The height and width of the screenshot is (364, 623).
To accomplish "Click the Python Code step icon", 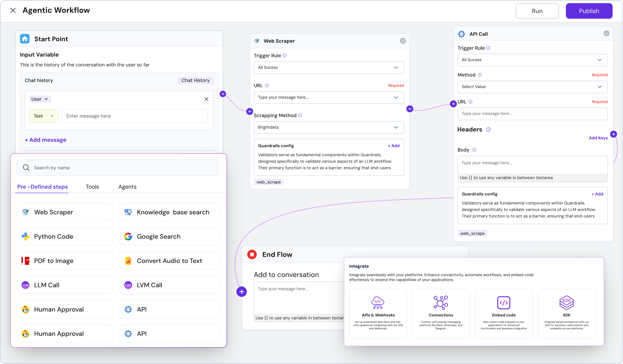I will [25, 237].
